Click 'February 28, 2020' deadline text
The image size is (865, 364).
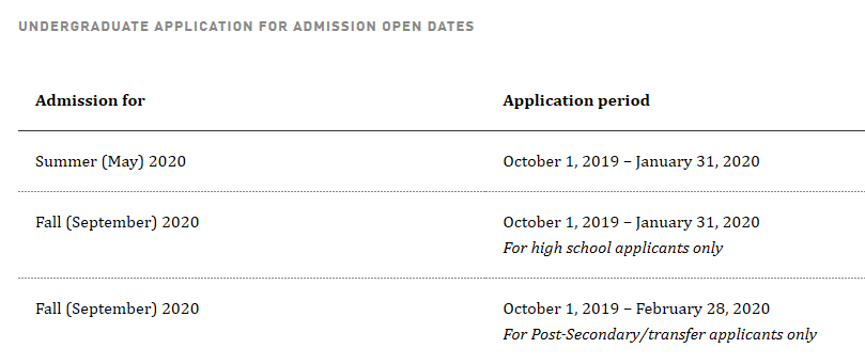[x=702, y=309]
